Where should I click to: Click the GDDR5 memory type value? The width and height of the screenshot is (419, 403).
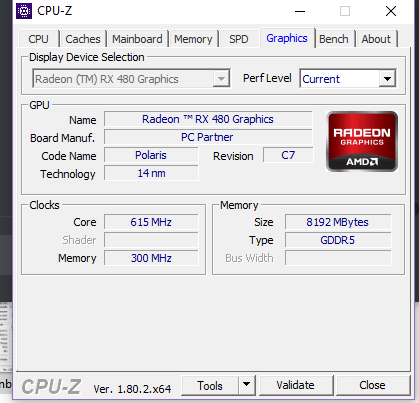coord(338,240)
